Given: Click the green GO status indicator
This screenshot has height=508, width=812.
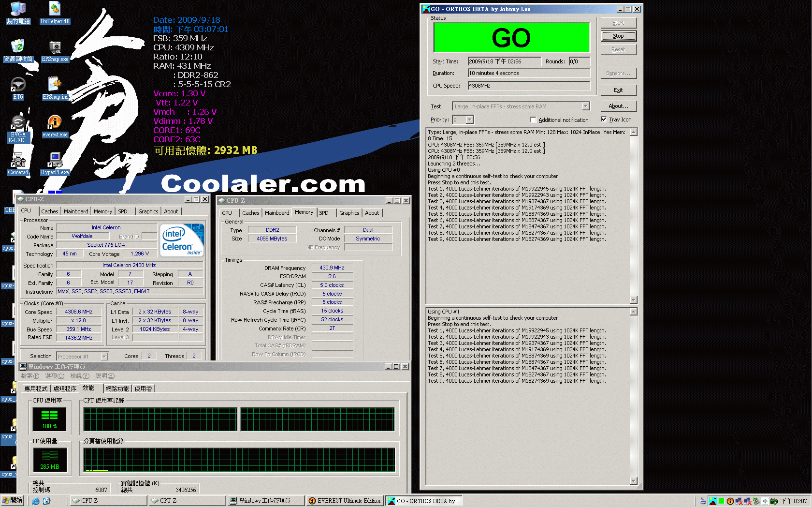Looking at the screenshot, I should [511, 37].
